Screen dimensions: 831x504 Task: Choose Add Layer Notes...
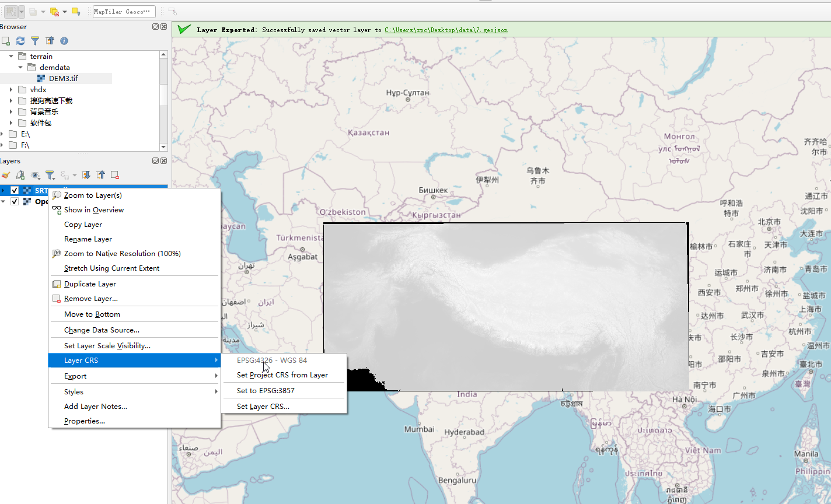(x=134, y=407)
